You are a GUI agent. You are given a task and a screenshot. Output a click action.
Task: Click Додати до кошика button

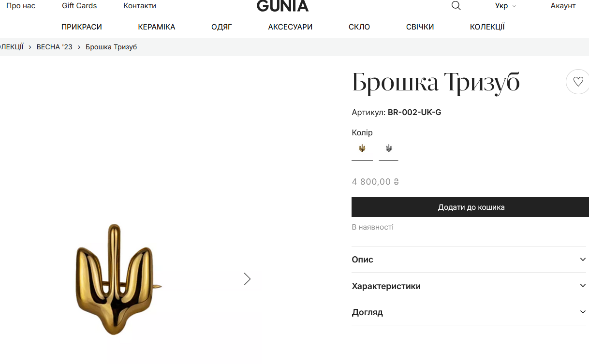point(470,207)
